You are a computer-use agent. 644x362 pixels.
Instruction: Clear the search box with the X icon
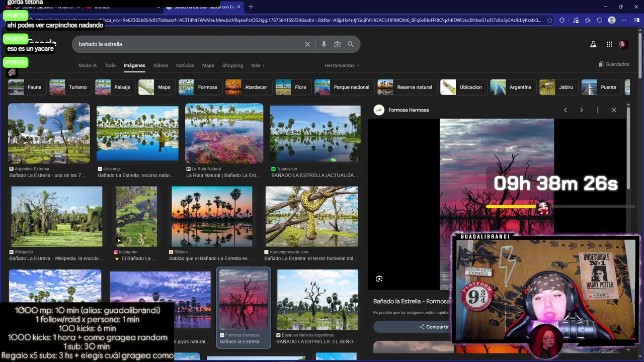tap(307, 44)
